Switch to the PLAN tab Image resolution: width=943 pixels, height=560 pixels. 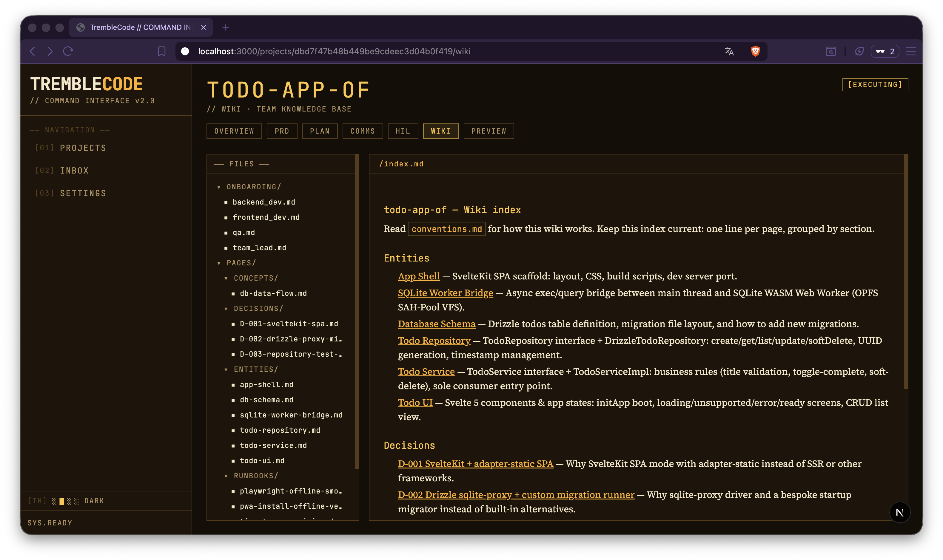[320, 131]
